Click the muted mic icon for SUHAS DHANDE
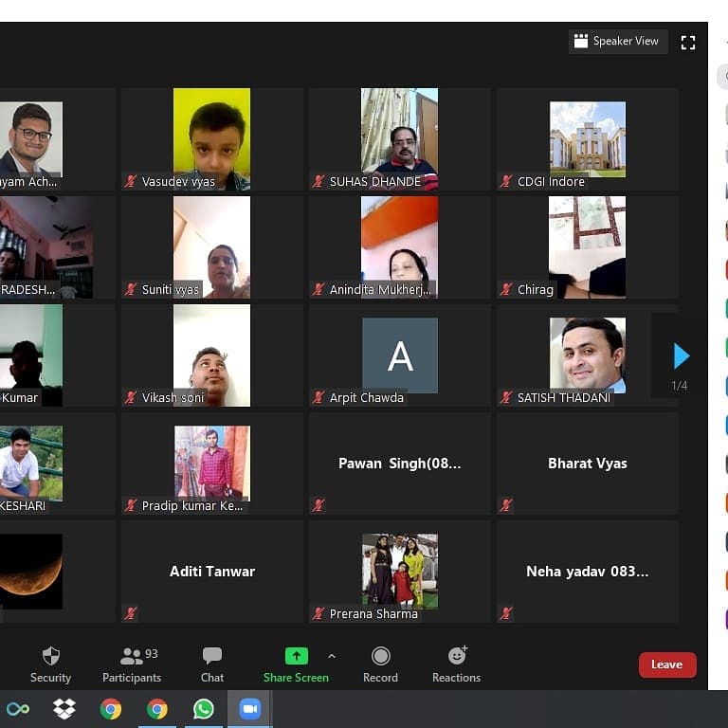 click(x=318, y=181)
